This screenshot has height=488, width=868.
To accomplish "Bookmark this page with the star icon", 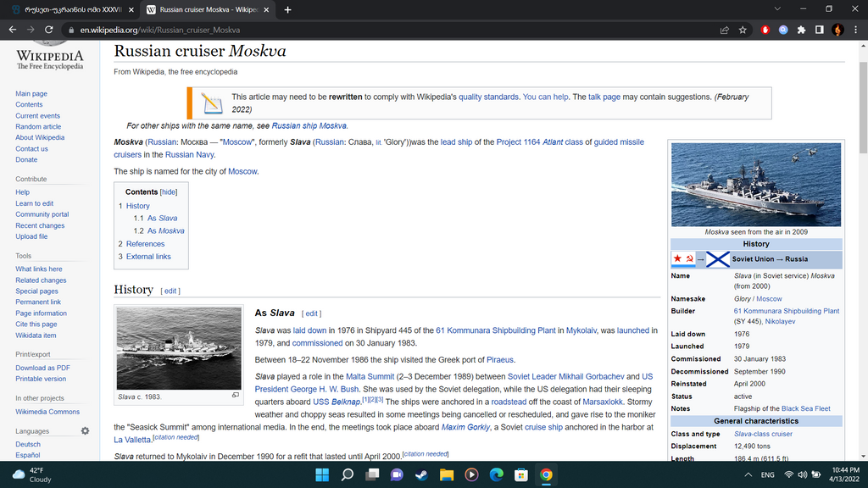I will pyautogui.click(x=743, y=29).
